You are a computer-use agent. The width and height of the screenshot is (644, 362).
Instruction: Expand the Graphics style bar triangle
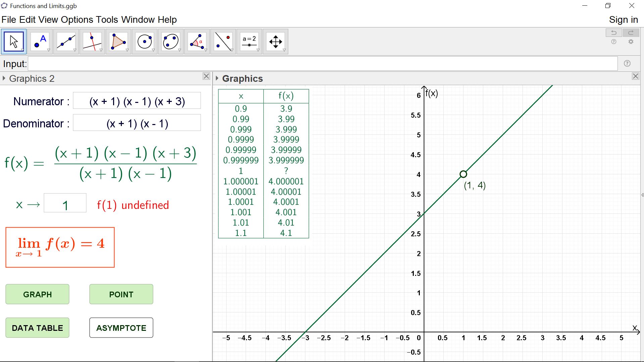tap(217, 78)
